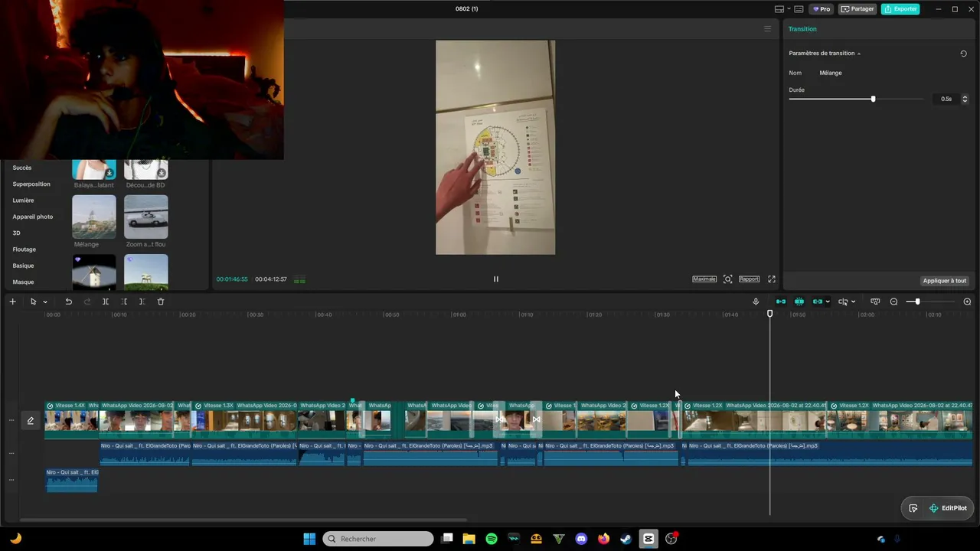This screenshot has width=980, height=551.
Task: Step the transition duration value
Action: click(965, 99)
